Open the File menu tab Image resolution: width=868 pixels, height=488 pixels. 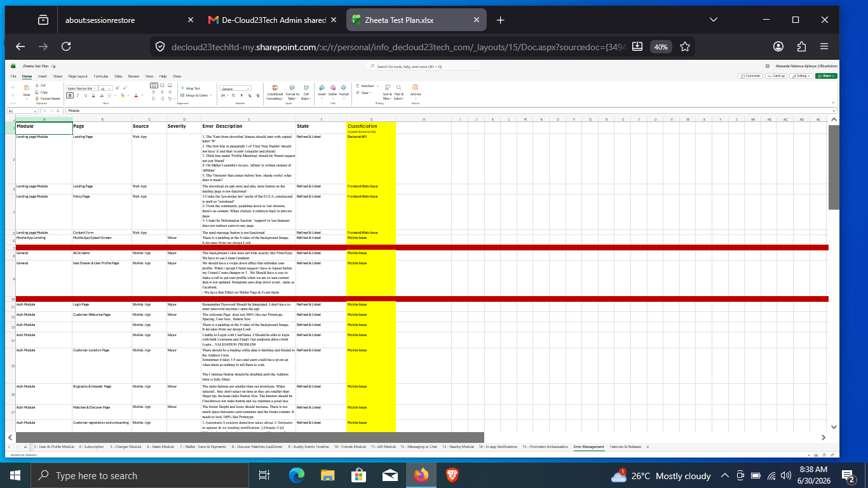tap(13, 76)
